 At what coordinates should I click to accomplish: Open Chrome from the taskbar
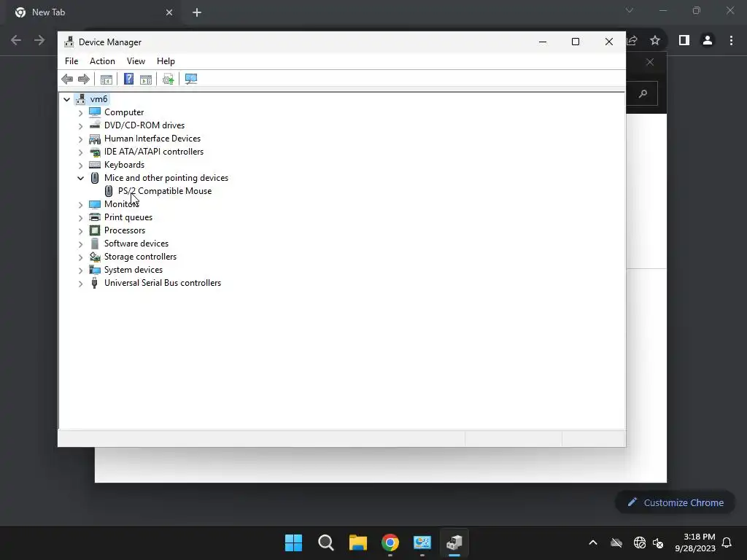(390, 542)
